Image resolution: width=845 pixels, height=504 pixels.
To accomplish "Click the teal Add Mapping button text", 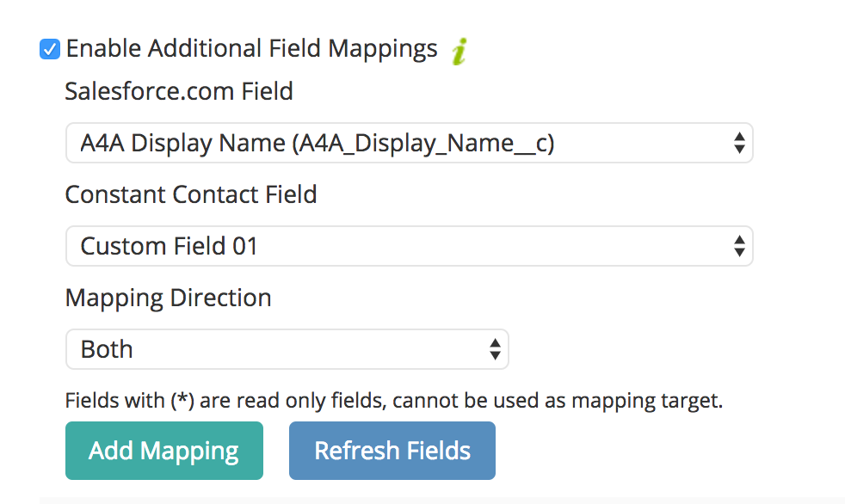I will pos(163,452).
